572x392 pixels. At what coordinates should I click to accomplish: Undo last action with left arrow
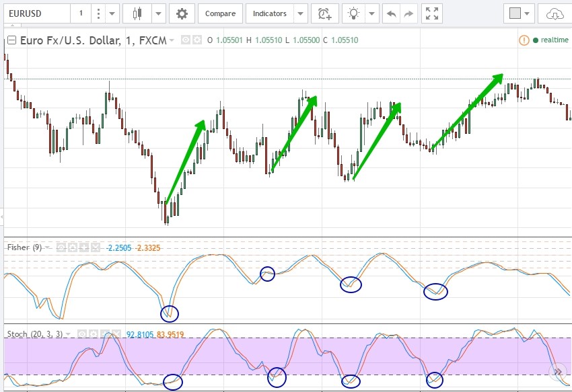392,14
